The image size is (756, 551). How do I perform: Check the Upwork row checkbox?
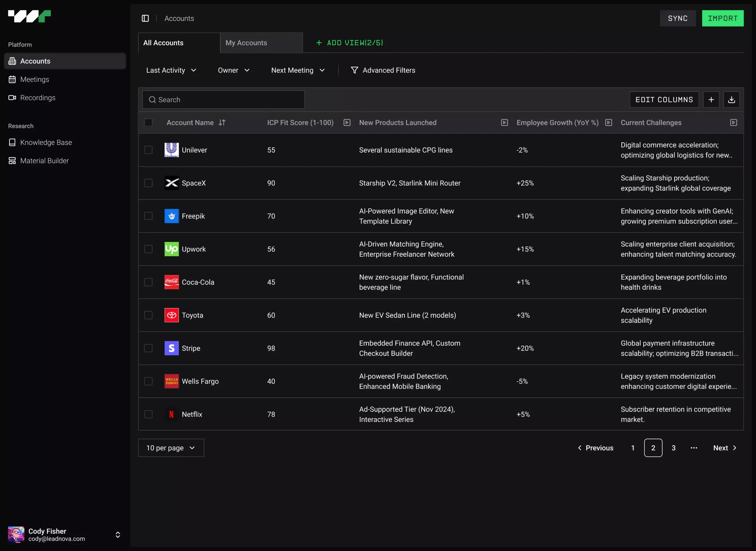pyautogui.click(x=148, y=249)
